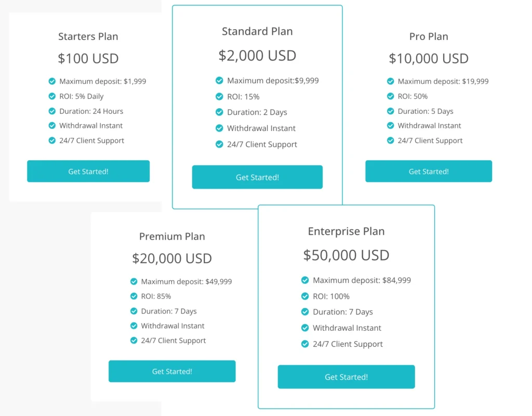The height and width of the screenshot is (416, 532).
Task: Click check icon next to ROI: 5% Daily
Action: [x=52, y=96]
